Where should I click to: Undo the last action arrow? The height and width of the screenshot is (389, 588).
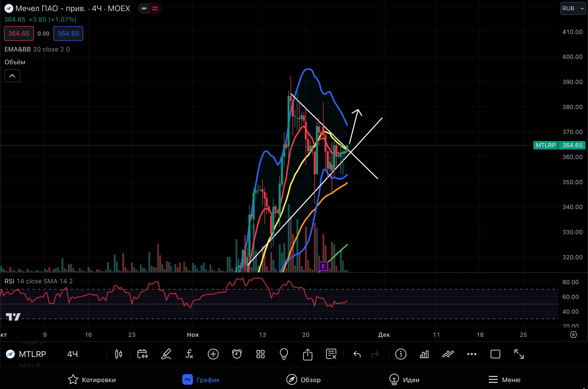[x=357, y=354]
